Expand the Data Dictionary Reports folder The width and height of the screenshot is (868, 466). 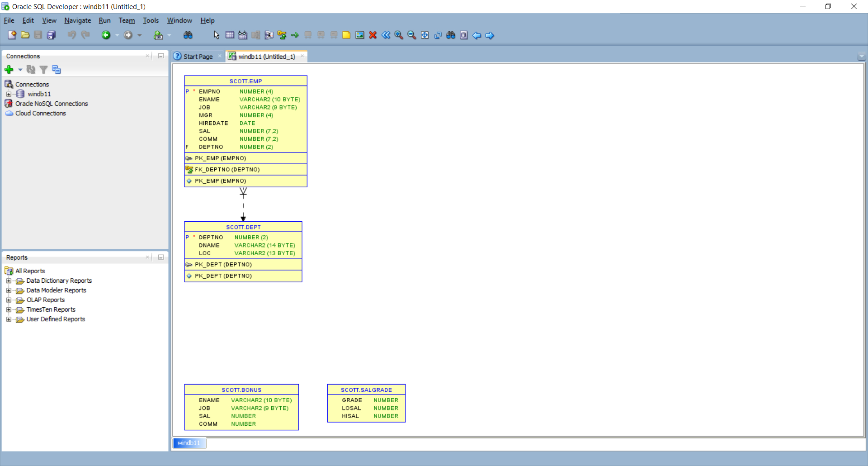9,281
